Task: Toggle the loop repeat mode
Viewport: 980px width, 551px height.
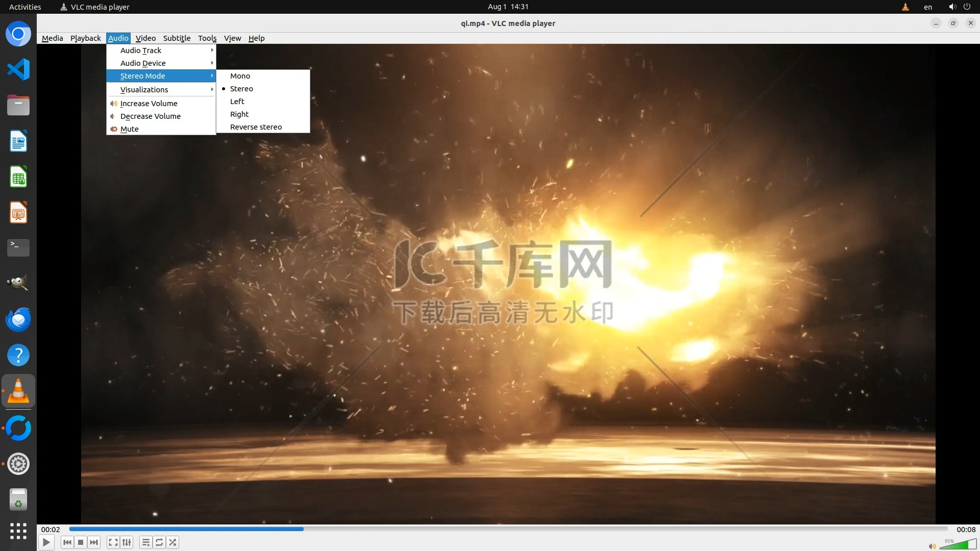Action: [x=159, y=542]
